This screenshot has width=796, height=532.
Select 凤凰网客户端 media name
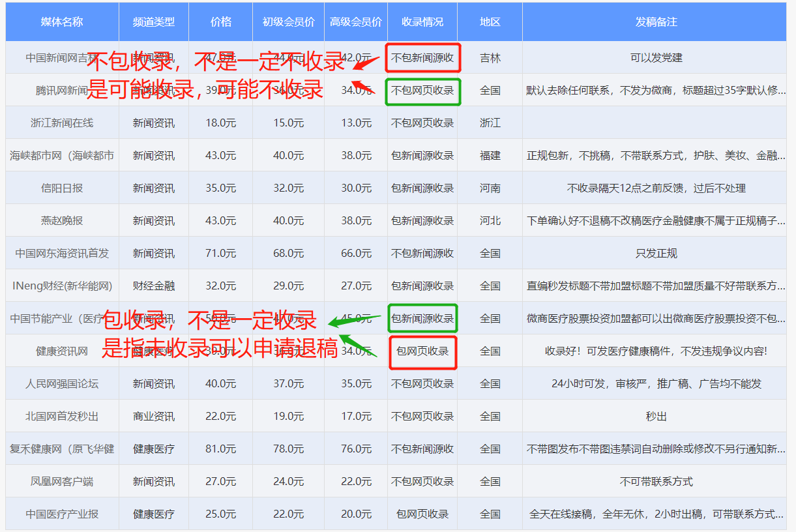(x=62, y=481)
